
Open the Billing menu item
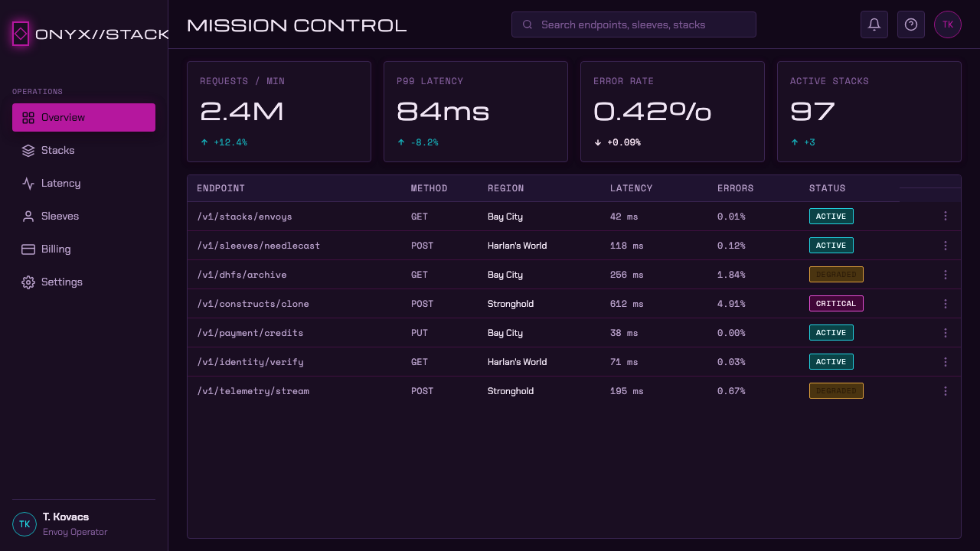(83, 249)
